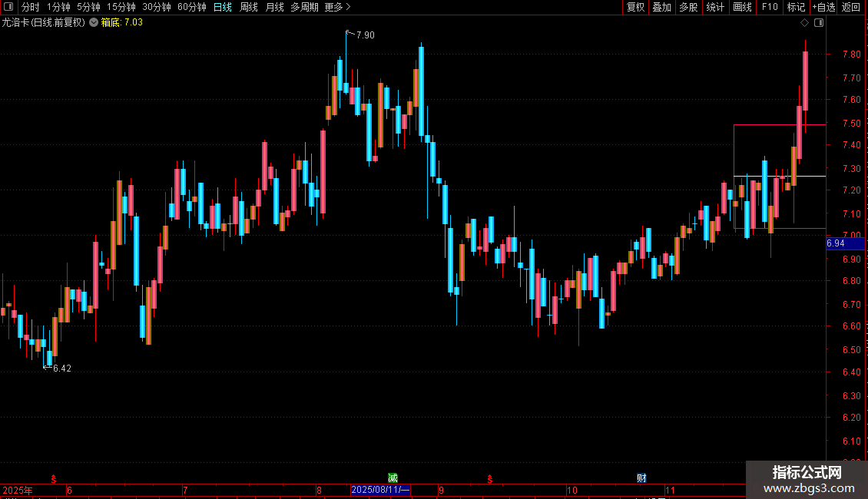Click the chart title 尤洛卡(日线.前复权)
This screenshot has height=499, width=868.
[43, 22]
